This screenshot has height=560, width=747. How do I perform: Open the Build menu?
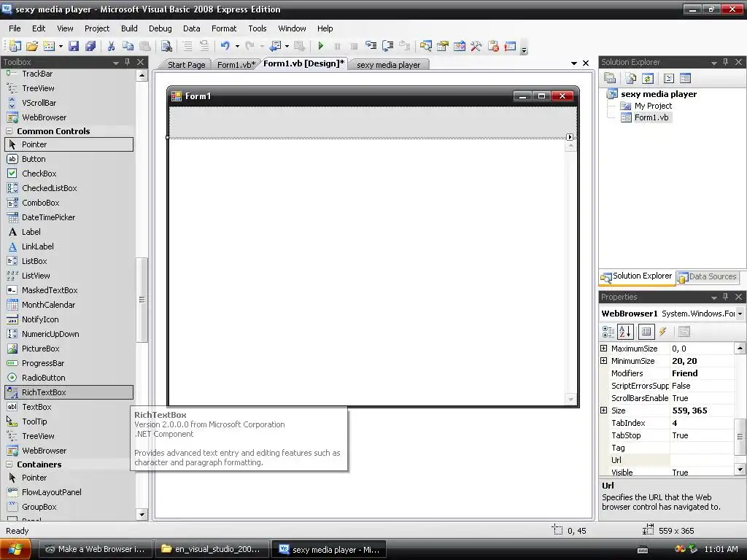tap(129, 28)
